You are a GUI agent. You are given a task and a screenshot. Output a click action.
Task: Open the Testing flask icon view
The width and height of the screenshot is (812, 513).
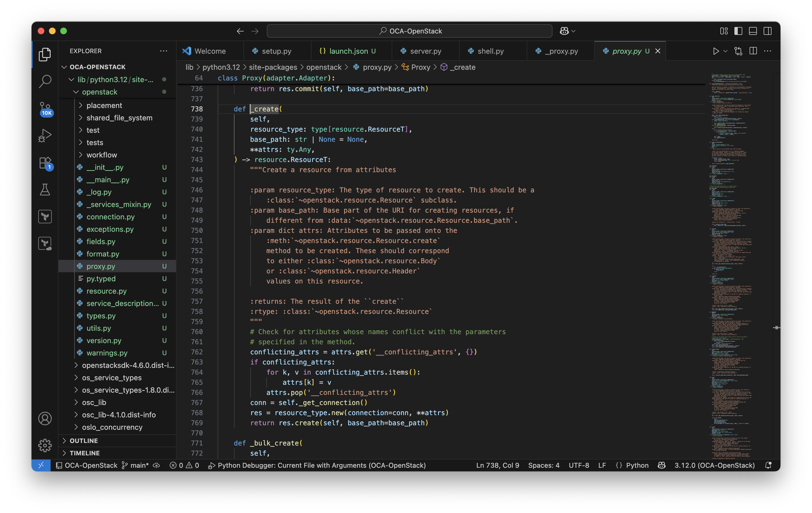[45, 190]
